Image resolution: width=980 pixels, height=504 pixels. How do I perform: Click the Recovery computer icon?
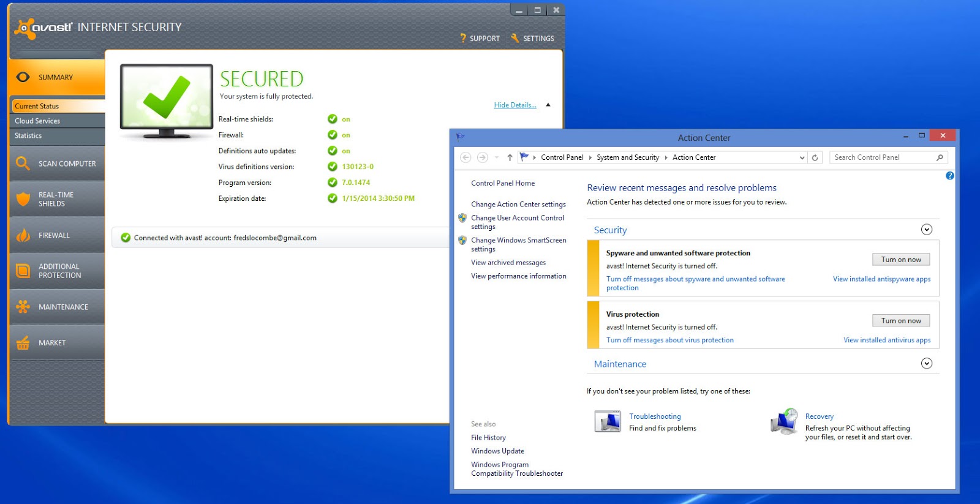click(x=785, y=421)
